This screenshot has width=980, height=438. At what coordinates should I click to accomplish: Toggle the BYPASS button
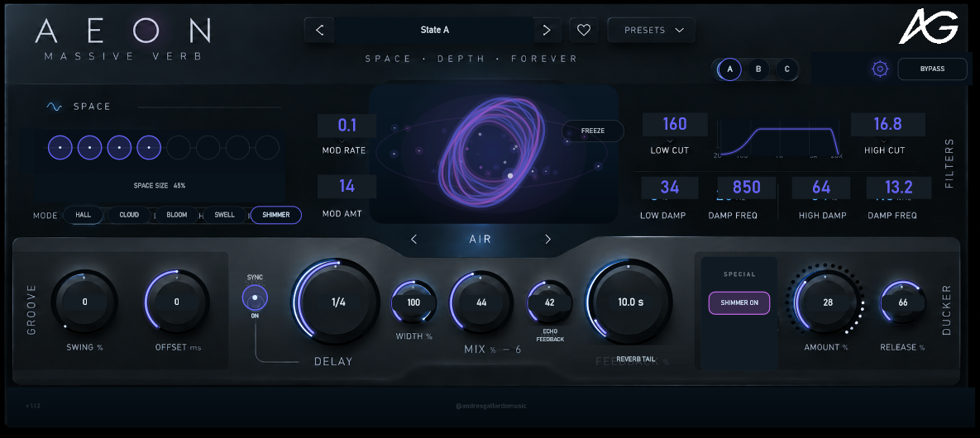click(x=932, y=69)
